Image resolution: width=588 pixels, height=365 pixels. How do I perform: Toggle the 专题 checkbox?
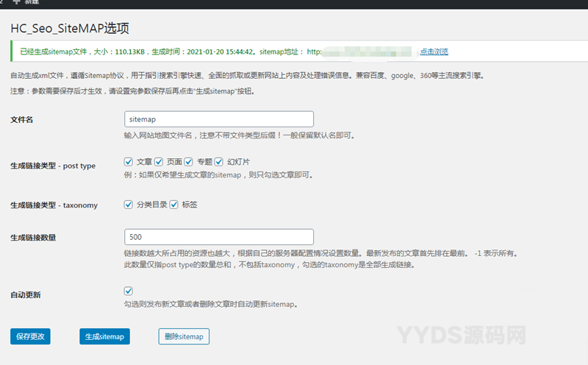(x=189, y=161)
